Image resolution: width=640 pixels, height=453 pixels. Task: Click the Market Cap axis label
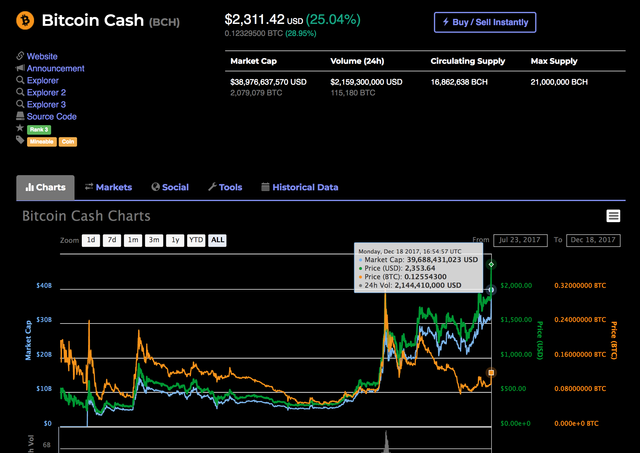click(x=28, y=340)
